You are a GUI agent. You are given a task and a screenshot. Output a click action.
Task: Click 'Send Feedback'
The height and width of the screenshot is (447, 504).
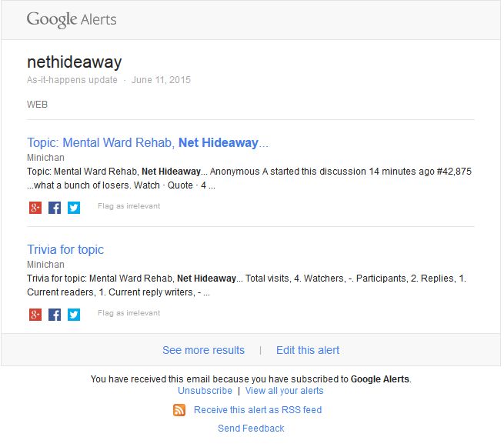coord(251,429)
